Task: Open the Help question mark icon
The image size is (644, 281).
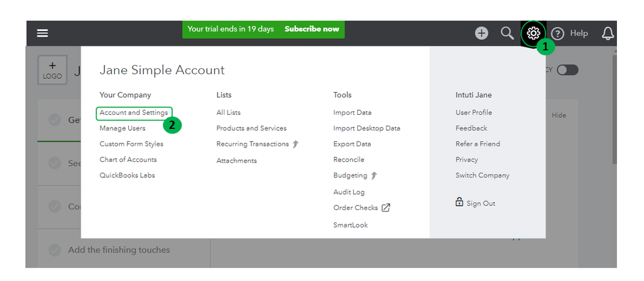Action: click(558, 34)
